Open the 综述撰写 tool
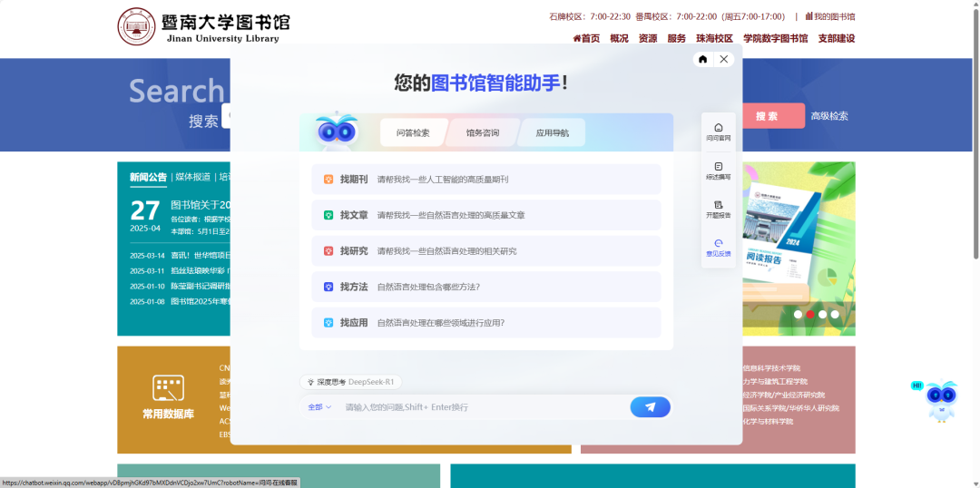 tap(718, 171)
